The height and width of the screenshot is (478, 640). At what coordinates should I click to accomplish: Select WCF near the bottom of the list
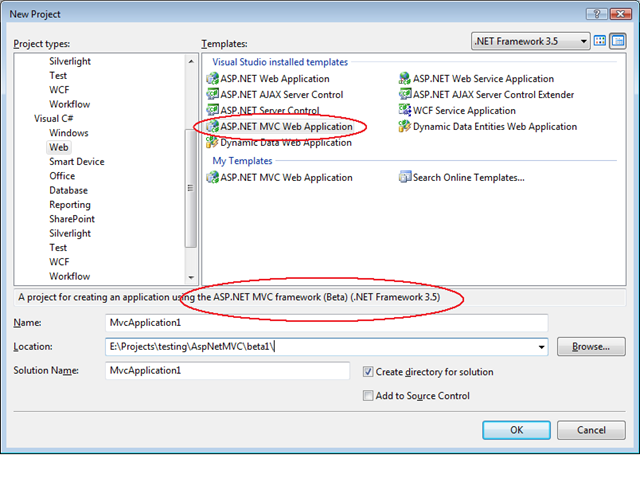(59, 262)
